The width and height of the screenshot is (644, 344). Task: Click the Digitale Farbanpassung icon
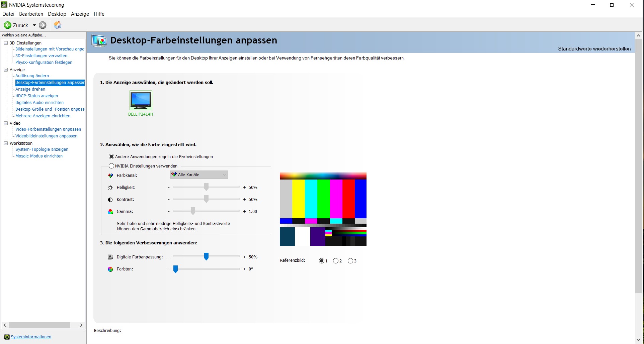tap(110, 257)
